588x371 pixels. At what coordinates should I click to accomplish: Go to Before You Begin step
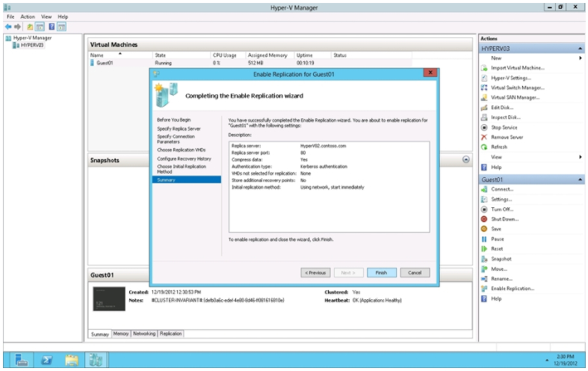(x=173, y=120)
